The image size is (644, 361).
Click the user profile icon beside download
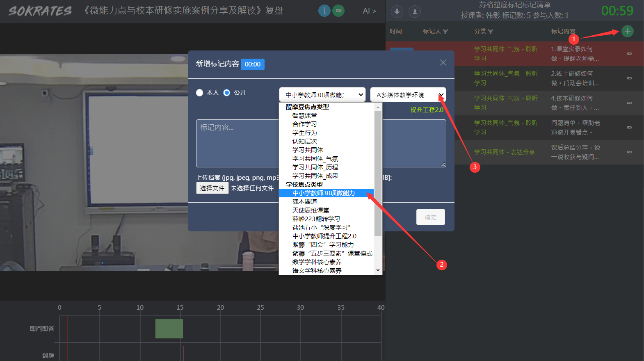415,11
